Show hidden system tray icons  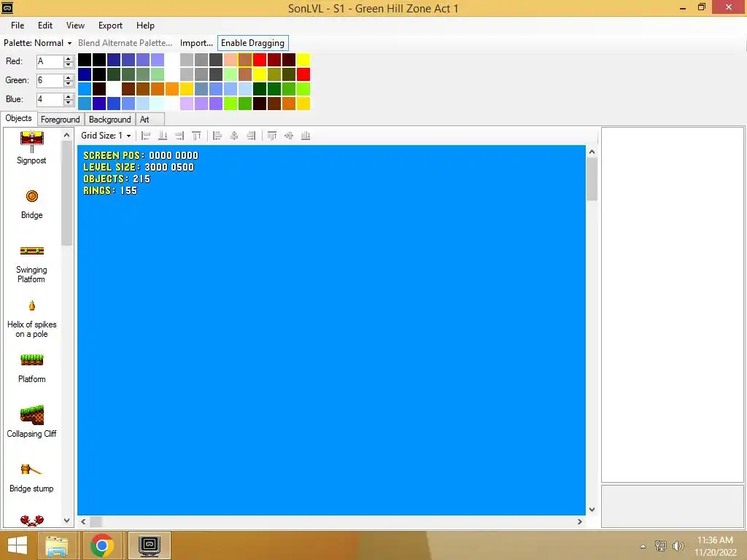click(643, 546)
